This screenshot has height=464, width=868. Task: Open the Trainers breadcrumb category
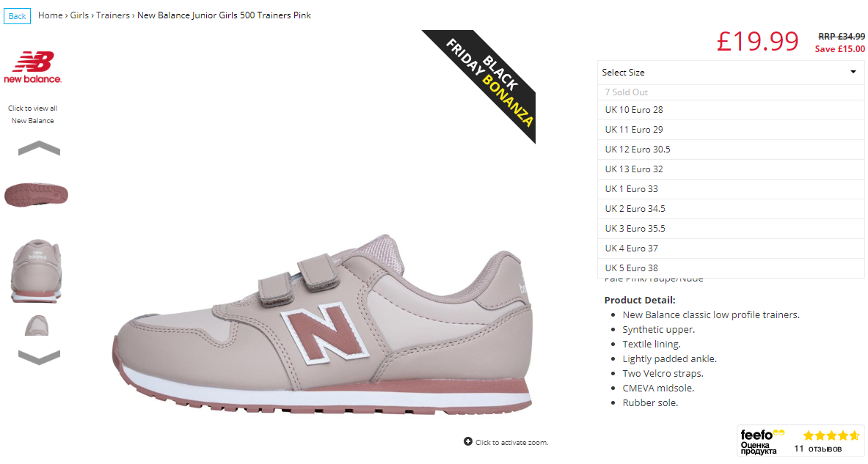[x=113, y=15]
